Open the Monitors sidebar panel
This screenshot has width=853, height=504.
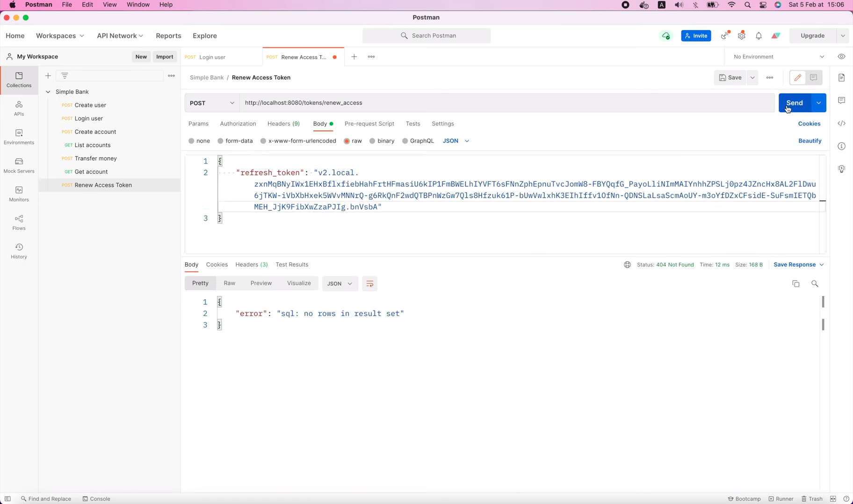pyautogui.click(x=19, y=194)
